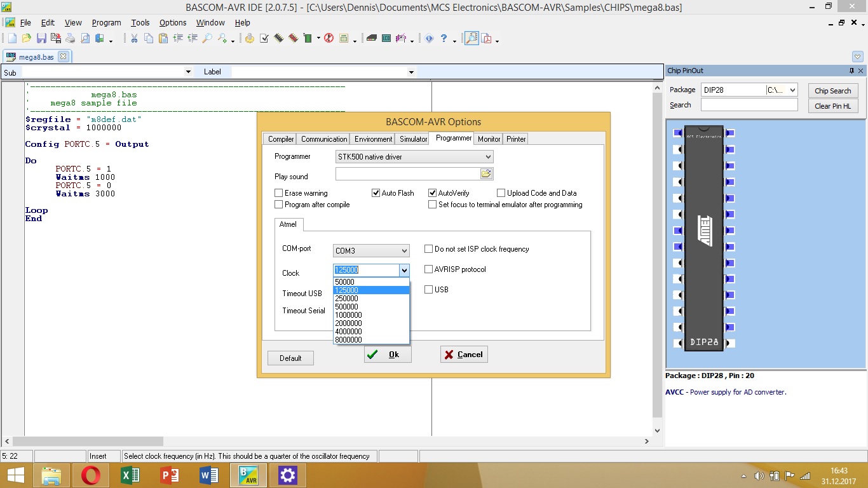Switch to the Printer tab
Image resolution: width=868 pixels, height=488 pixels.
pyautogui.click(x=516, y=139)
